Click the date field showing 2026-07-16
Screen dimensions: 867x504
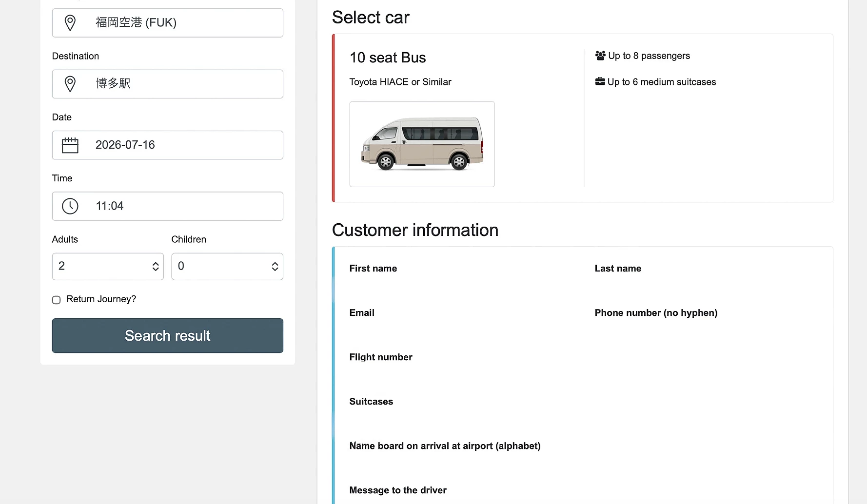coord(168,145)
